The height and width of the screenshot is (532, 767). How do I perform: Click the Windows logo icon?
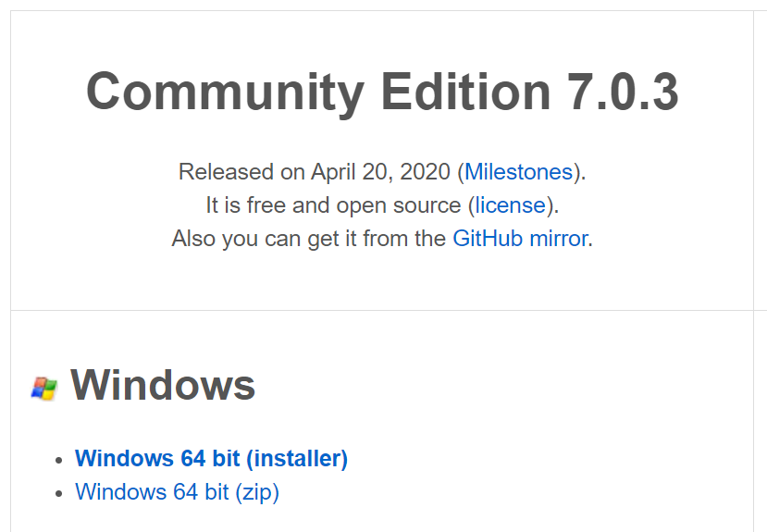click(43, 389)
